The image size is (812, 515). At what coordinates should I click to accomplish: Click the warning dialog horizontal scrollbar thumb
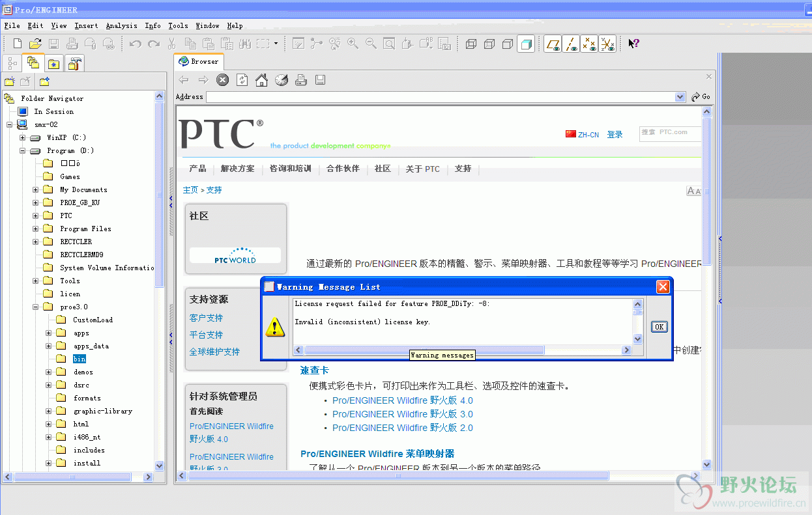pyautogui.click(x=424, y=350)
